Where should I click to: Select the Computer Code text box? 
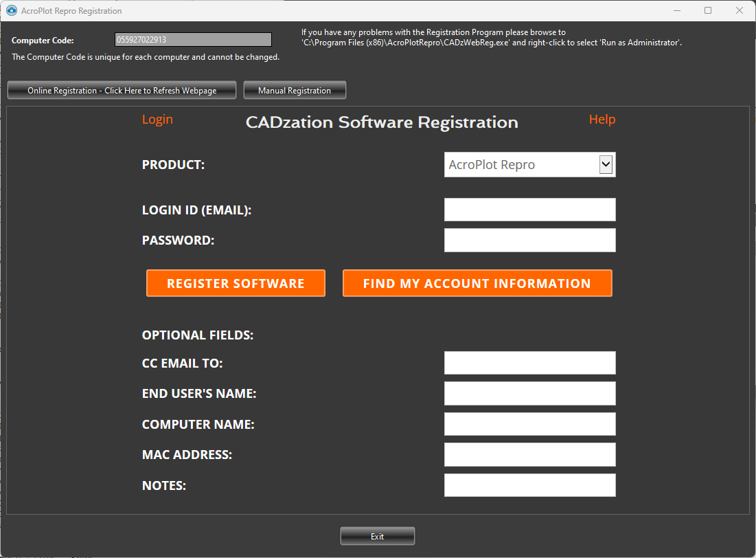192,40
